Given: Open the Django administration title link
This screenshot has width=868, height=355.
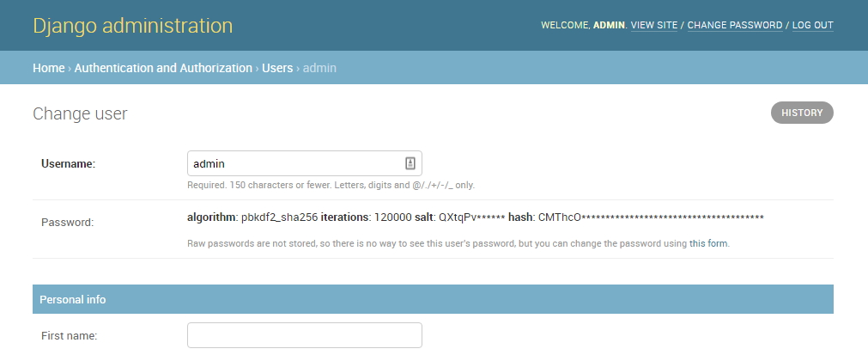Looking at the screenshot, I should pyautogui.click(x=132, y=26).
